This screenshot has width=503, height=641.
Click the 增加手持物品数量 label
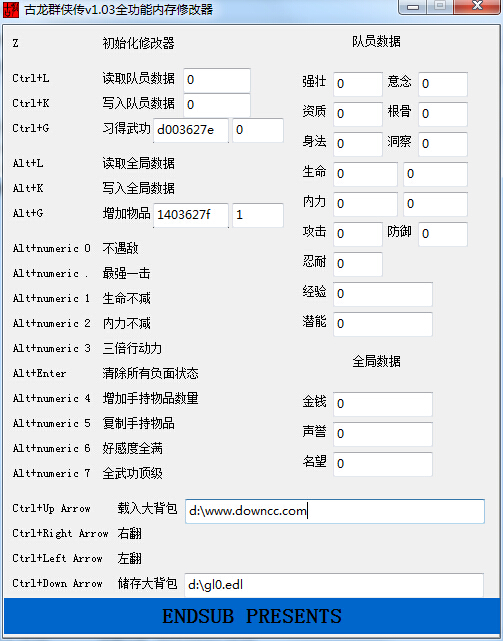pos(150,398)
